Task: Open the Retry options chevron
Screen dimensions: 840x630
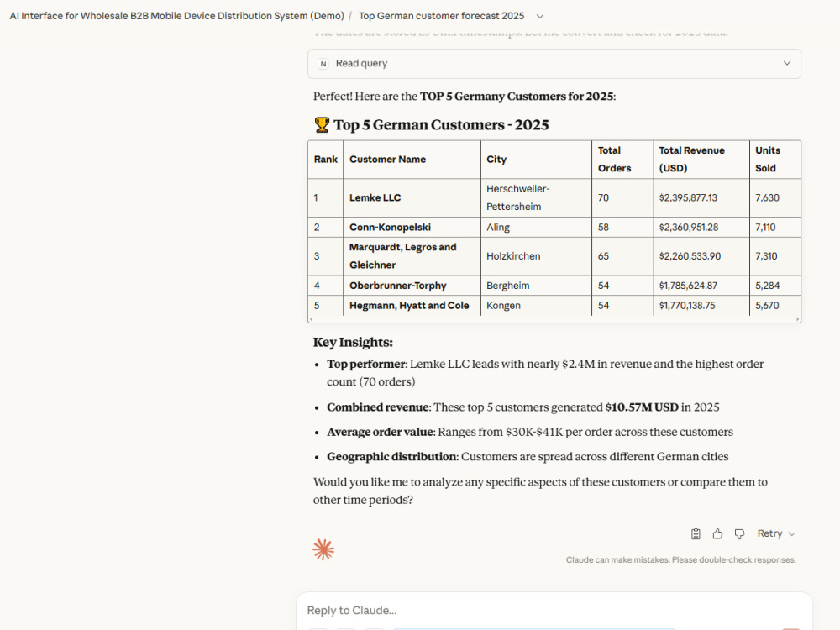Action: coord(792,533)
